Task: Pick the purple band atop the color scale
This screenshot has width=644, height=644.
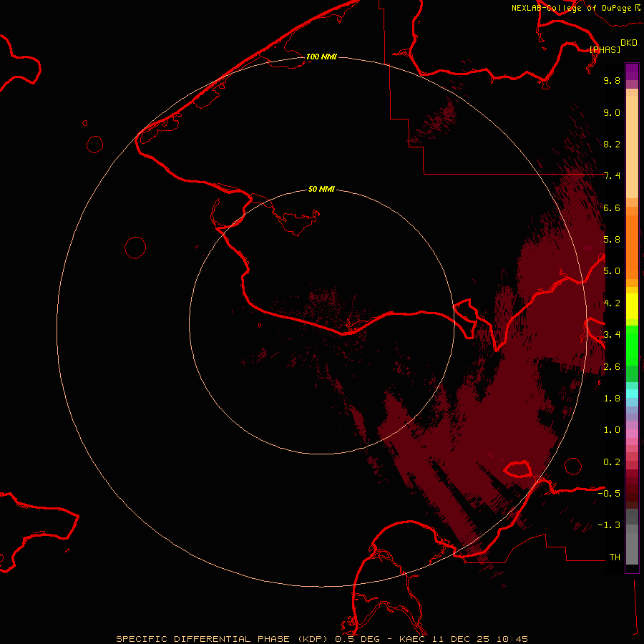Action: (x=632, y=72)
